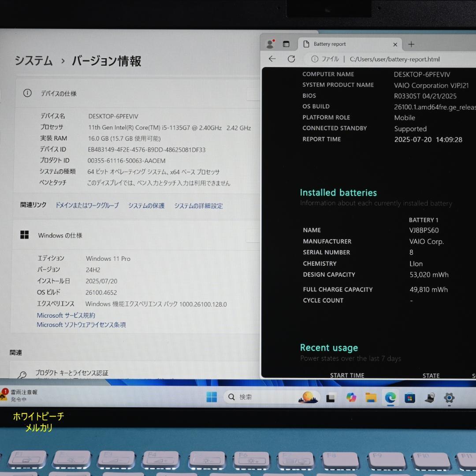Open Microsoft サービス規約
The height and width of the screenshot is (476, 476).
tap(65, 315)
